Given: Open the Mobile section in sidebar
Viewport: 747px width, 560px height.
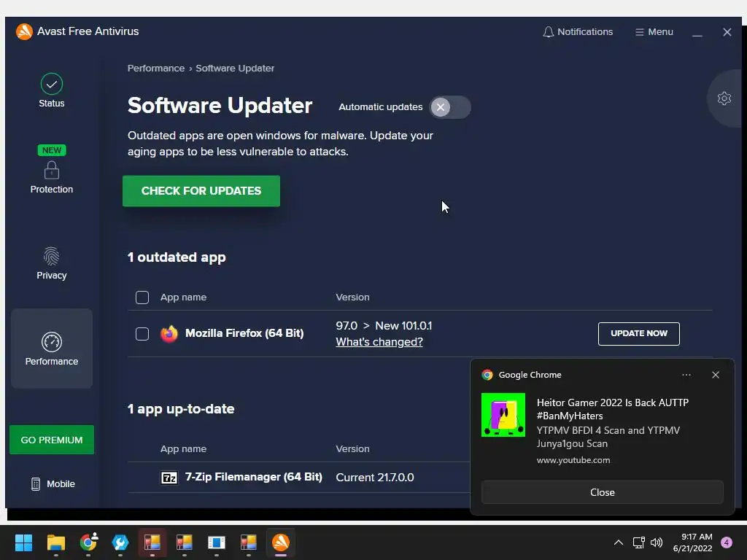Looking at the screenshot, I should click(53, 484).
